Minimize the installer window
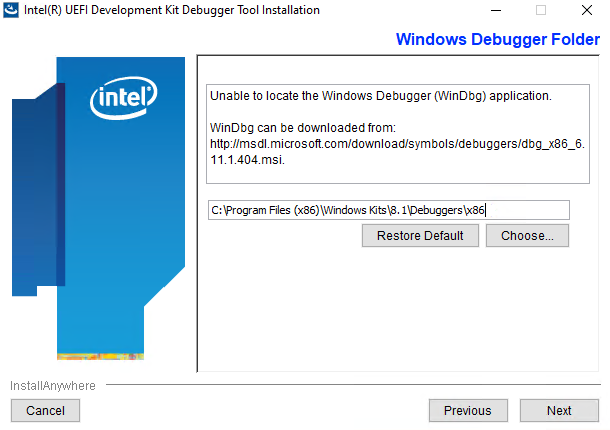 [495, 10]
